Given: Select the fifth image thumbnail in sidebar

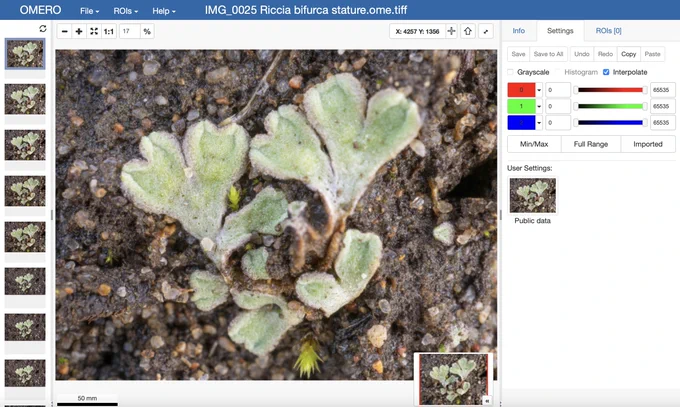Looking at the screenshot, I should point(25,237).
